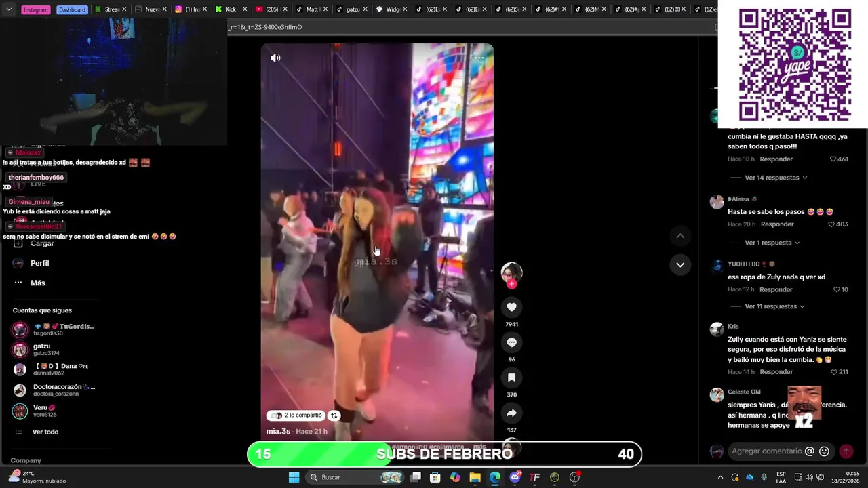This screenshot has height=488, width=868.
Task: Open Microsoft Edge from taskbar
Action: (x=495, y=477)
